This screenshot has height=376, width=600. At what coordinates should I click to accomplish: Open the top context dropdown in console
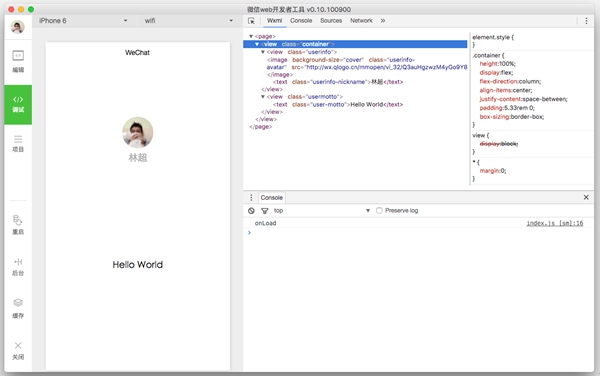[x=321, y=210]
